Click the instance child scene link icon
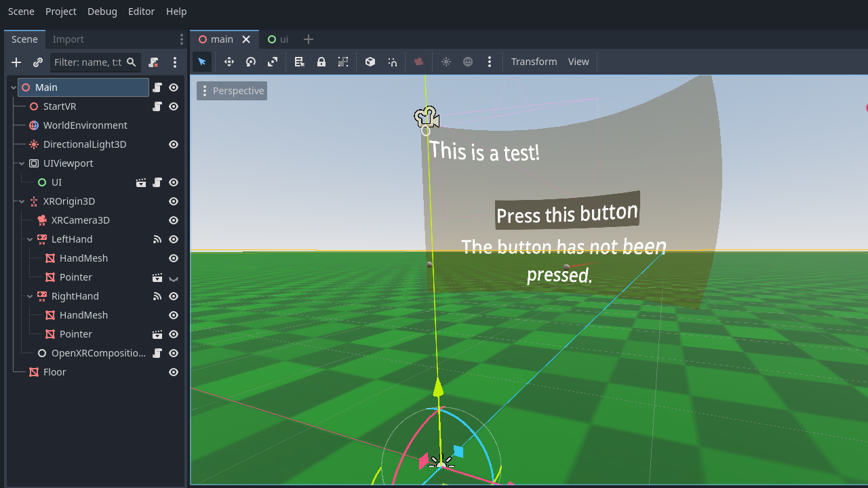 [38, 62]
